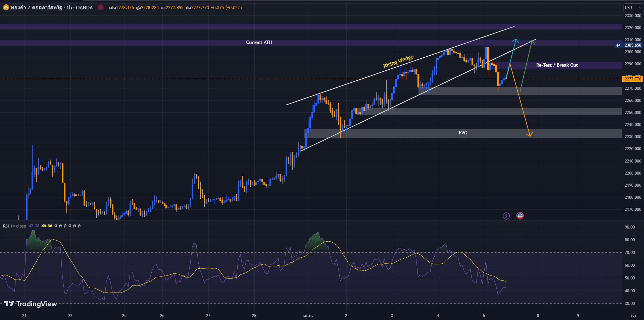This screenshot has height=320, width=644.
Task: Select the 'Re-Test / Break Out' zone label
Action: pyautogui.click(x=557, y=65)
